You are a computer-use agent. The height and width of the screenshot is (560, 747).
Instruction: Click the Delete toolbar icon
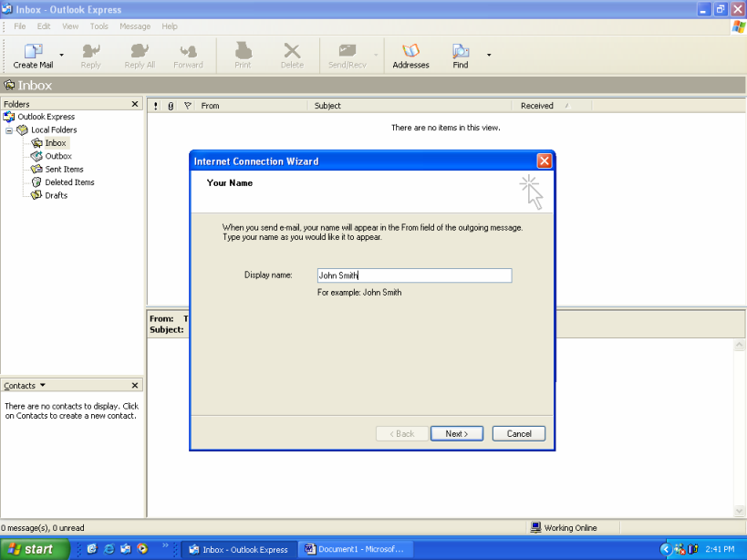tap(292, 50)
